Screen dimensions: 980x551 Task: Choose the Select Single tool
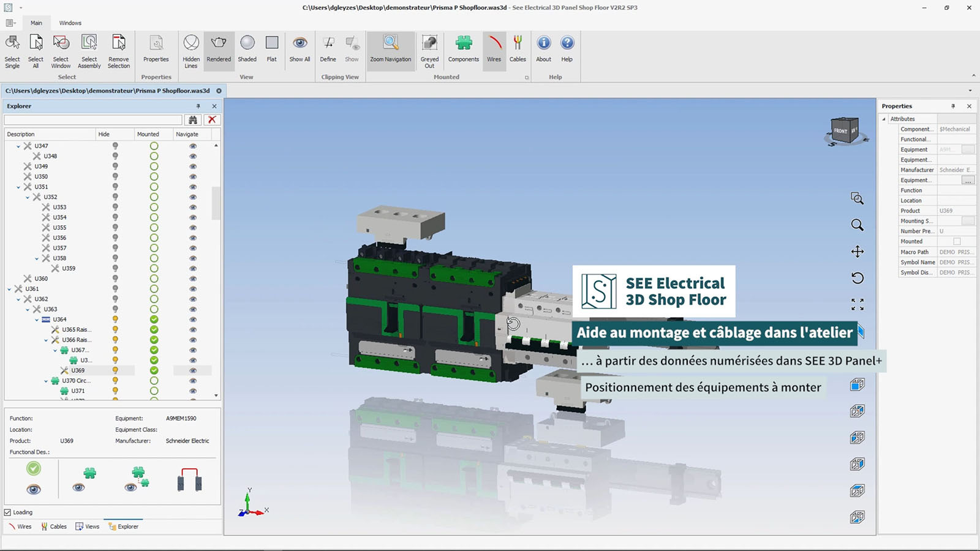click(12, 51)
